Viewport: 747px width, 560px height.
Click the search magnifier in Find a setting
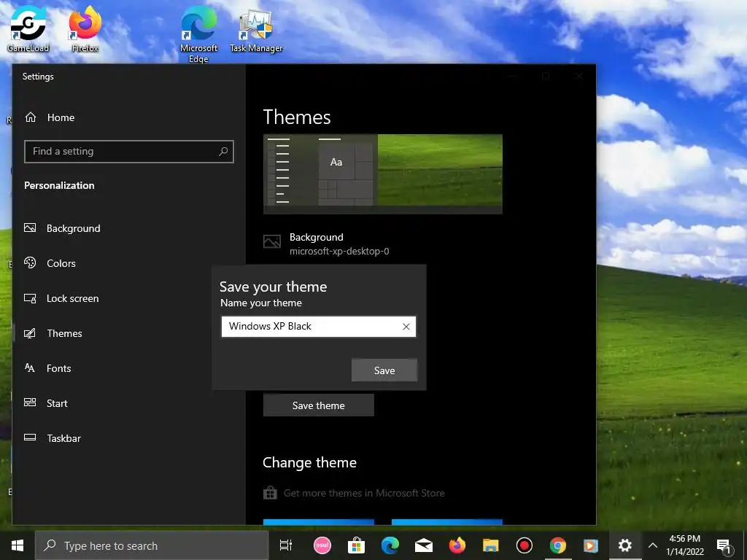pos(223,152)
